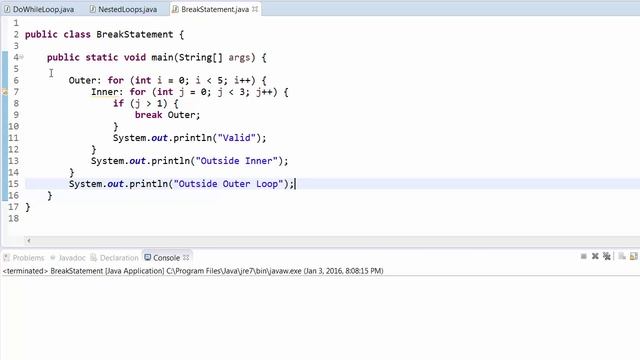Switch to the NestedLoops.java editor tab
This screenshot has height=360, width=640.
click(x=123, y=9)
